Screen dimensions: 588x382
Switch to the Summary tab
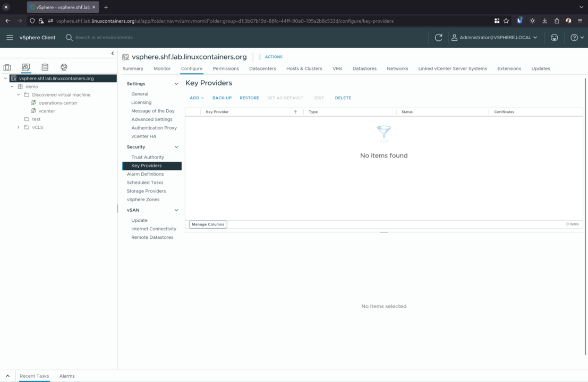[133, 68]
